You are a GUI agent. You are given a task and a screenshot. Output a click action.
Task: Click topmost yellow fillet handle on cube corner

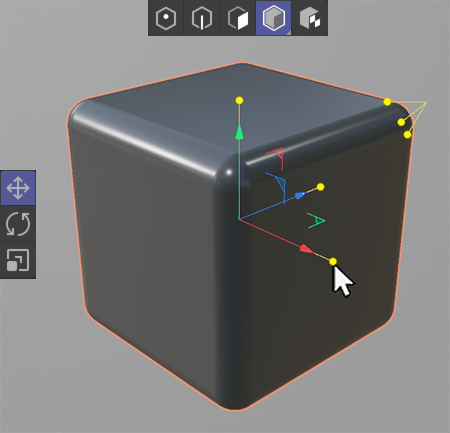[387, 102]
